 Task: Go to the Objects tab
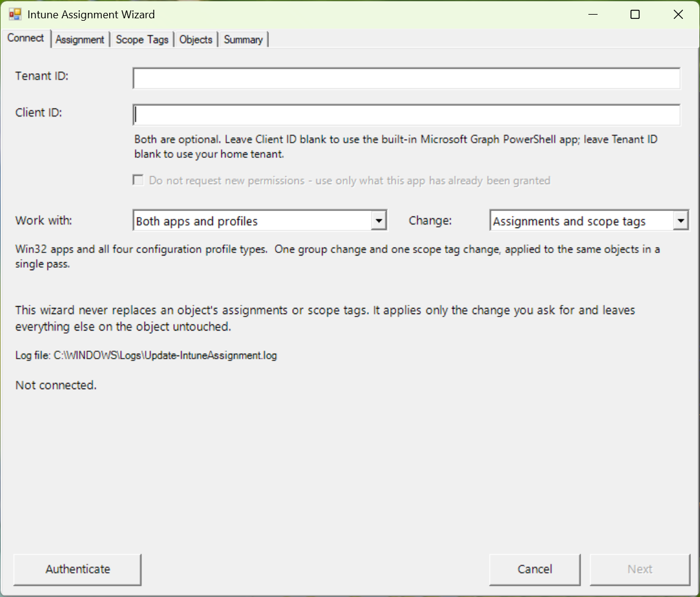click(196, 39)
